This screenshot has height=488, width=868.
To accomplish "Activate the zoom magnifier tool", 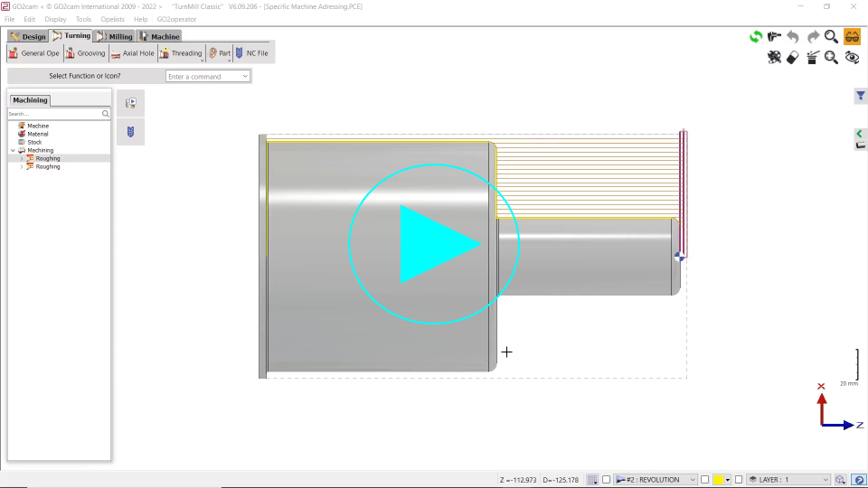I will pos(831,37).
